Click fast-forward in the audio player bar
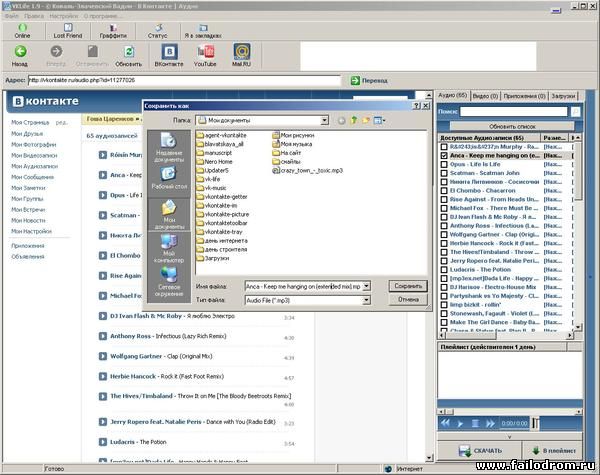600x475 pixels. click(490, 423)
